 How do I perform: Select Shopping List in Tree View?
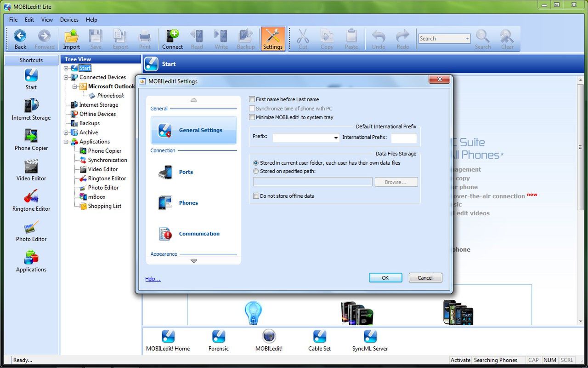coord(105,206)
